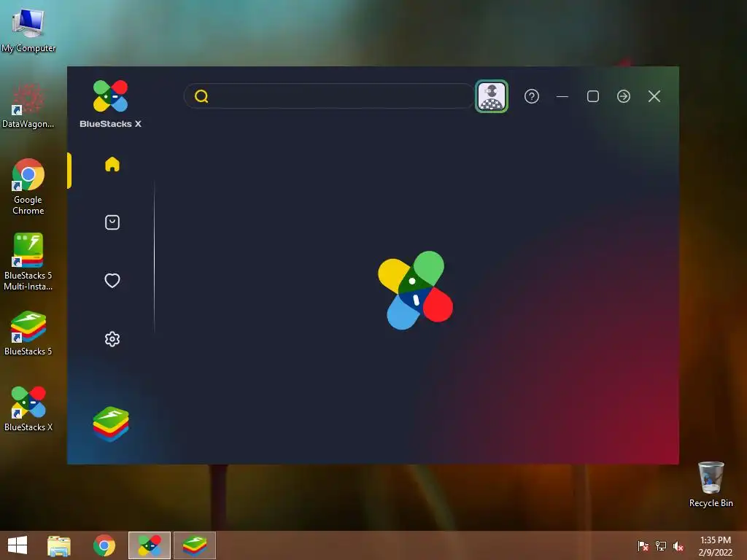Image resolution: width=747 pixels, height=560 pixels.
Task: Open BlueStacks X settings gear
Action: [112, 339]
